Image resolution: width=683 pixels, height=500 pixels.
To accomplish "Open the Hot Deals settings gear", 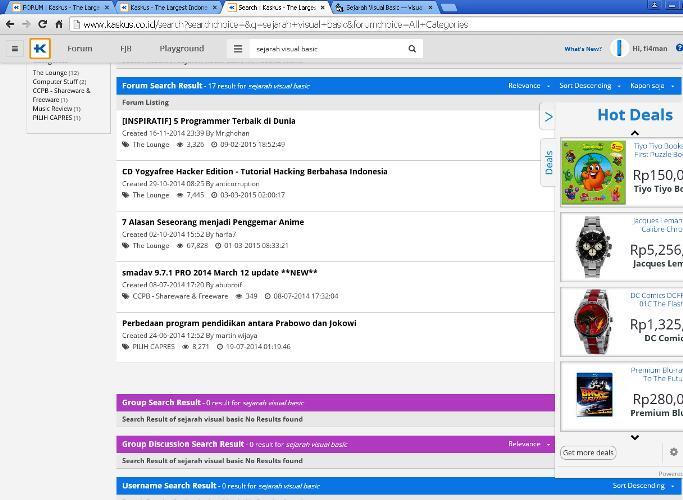I will pyautogui.click(x=673, y=452).
